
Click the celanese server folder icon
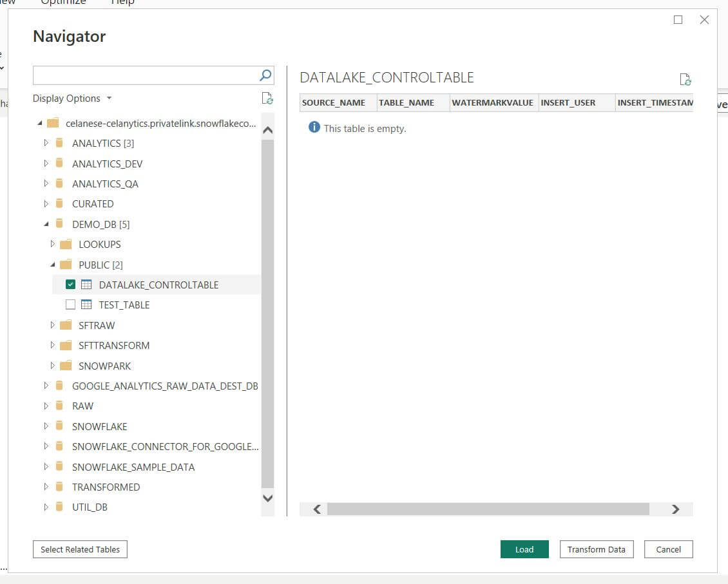(x=53, y=123)
